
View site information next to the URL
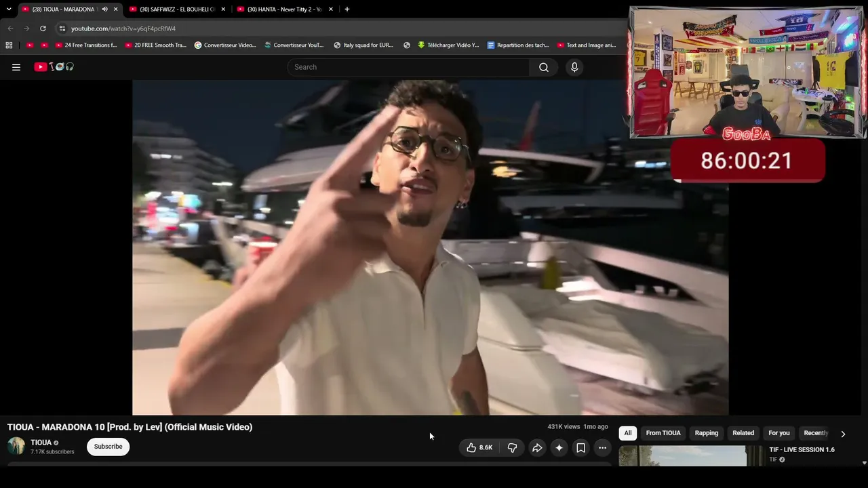(62, 28)
